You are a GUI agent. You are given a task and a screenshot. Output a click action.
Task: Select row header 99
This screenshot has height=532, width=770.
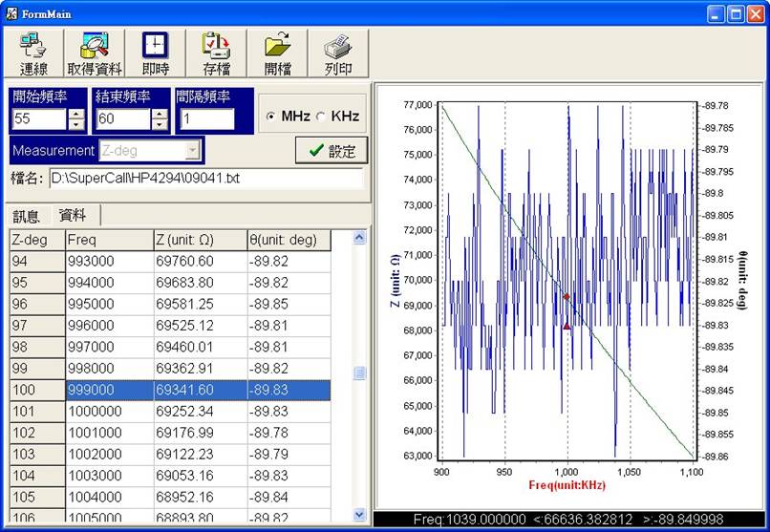[37, 369]
